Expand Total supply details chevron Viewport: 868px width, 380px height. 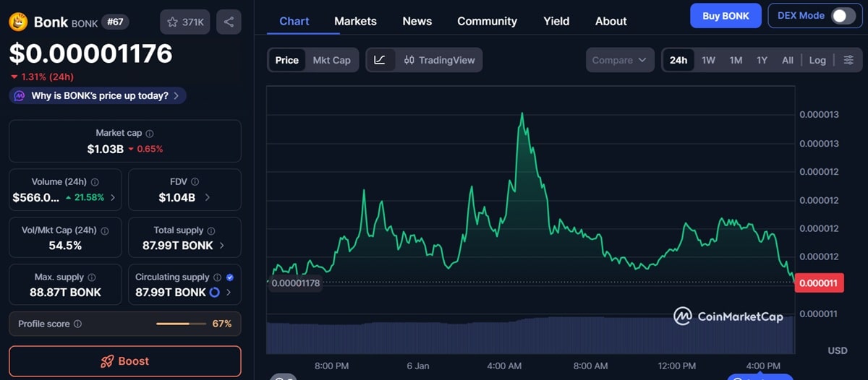coord(221,246)
